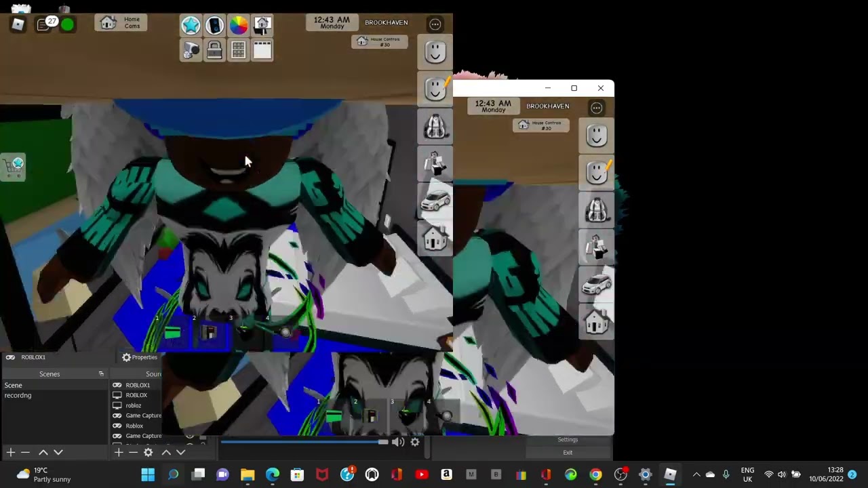Select hotbar slot 1 green card item

pyautogui.click(x=172, y=331)
